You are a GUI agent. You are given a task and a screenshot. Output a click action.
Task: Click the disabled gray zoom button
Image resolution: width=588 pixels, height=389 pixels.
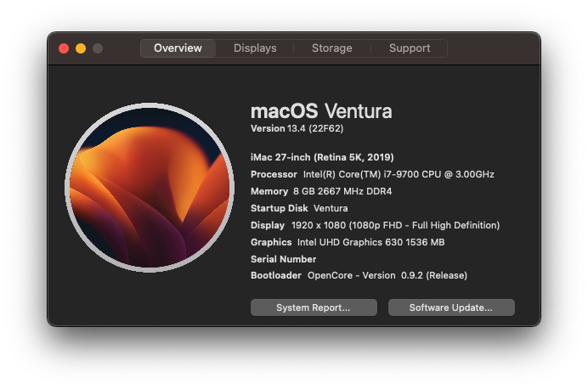coord(98,48)
